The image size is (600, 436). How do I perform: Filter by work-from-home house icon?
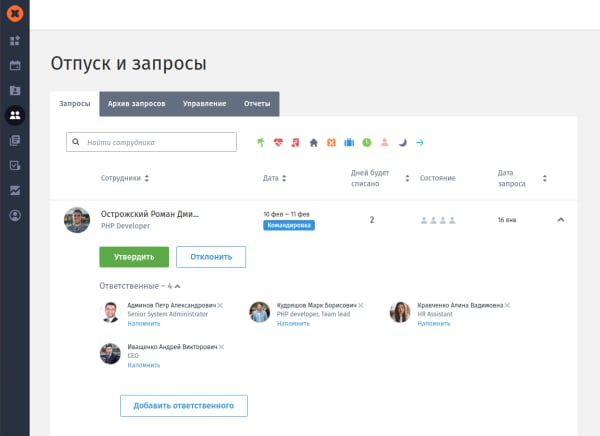(x=313, y=143)
